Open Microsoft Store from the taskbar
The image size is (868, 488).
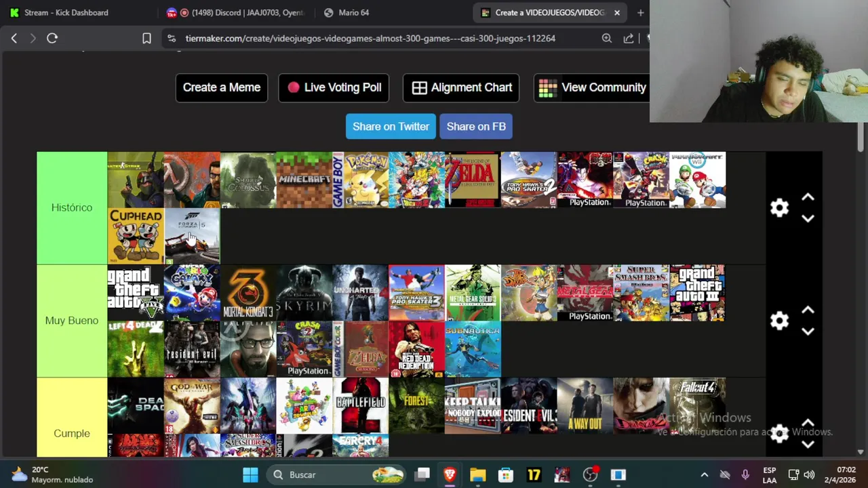click(506, 475)
